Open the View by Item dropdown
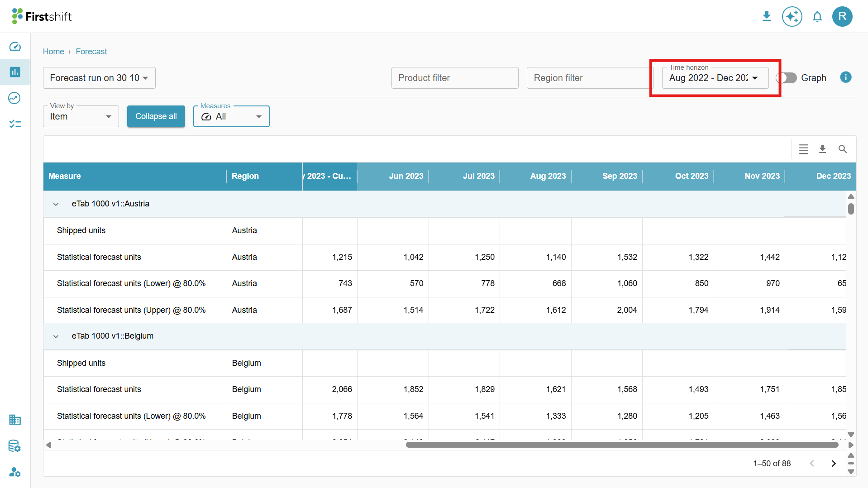 [x=81, y=116]
